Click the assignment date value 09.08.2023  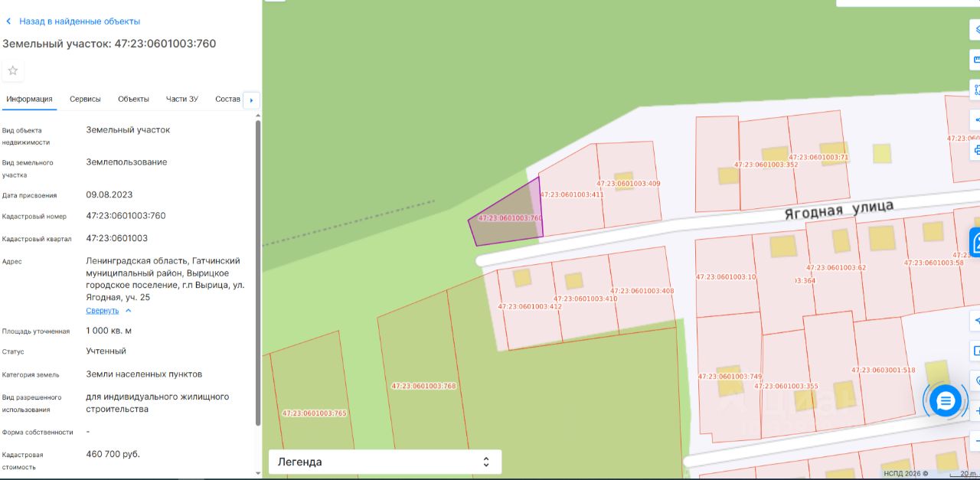[109, 195]
